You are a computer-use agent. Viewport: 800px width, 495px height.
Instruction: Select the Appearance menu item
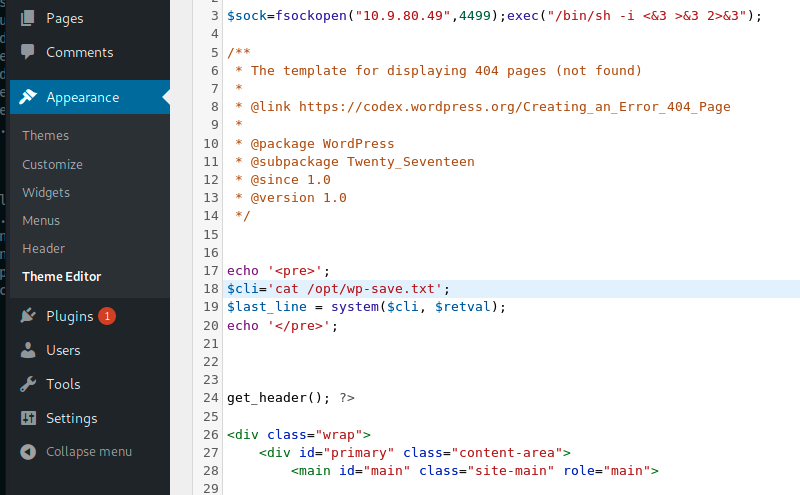[90, 97]
